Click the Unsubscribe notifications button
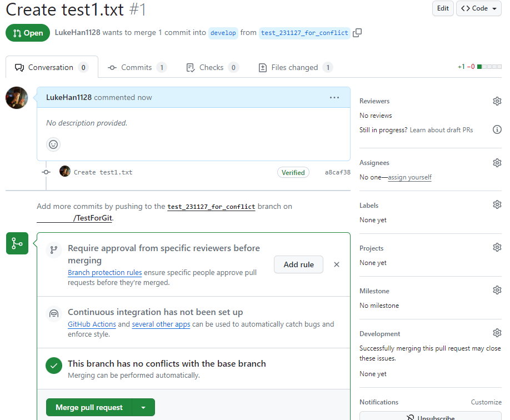This screenshot has height=420, width=510. 431,417
